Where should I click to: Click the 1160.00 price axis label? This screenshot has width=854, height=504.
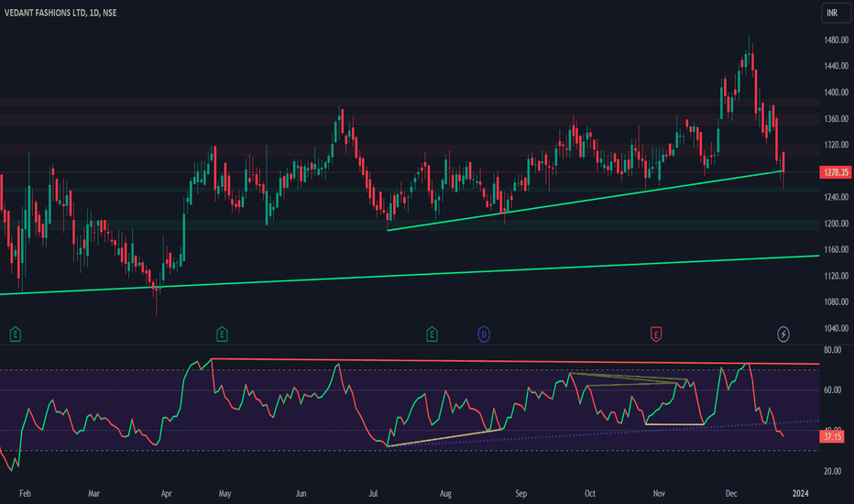click(836, 249)
